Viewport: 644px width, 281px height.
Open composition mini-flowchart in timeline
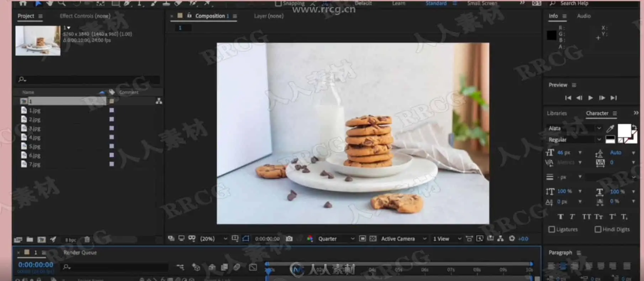[180, 267]
